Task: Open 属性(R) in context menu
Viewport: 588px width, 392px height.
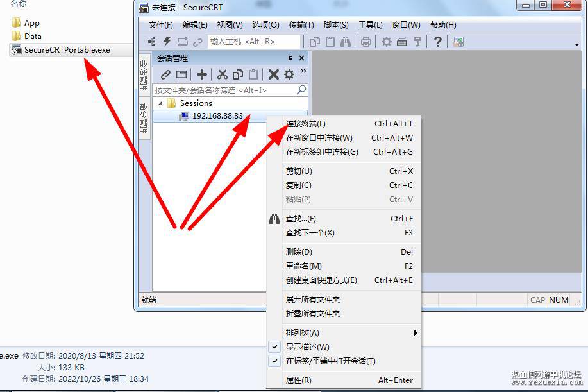Action: click(344, 380)
